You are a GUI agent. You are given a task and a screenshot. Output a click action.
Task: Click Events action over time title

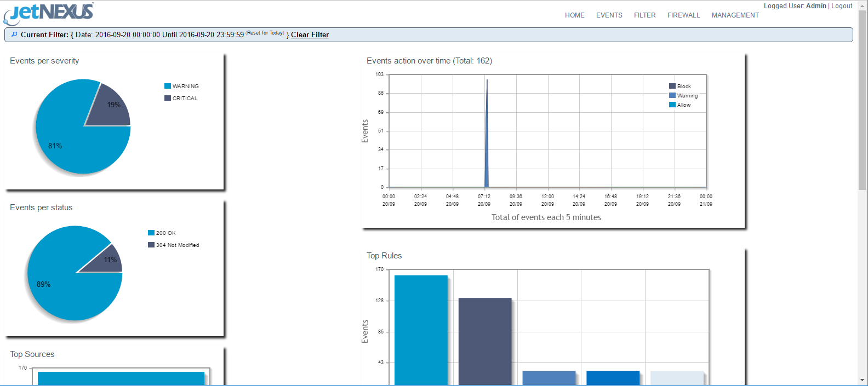429,61
